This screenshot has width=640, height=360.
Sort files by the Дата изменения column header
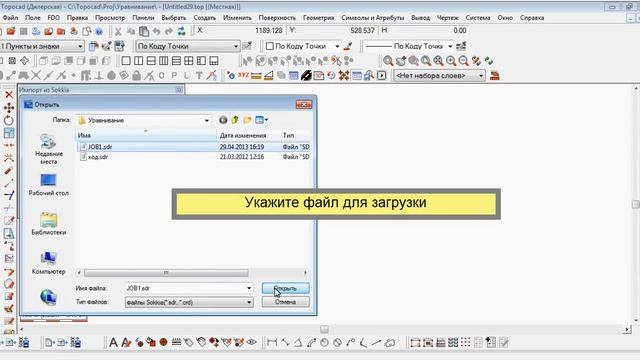point(248,135)
